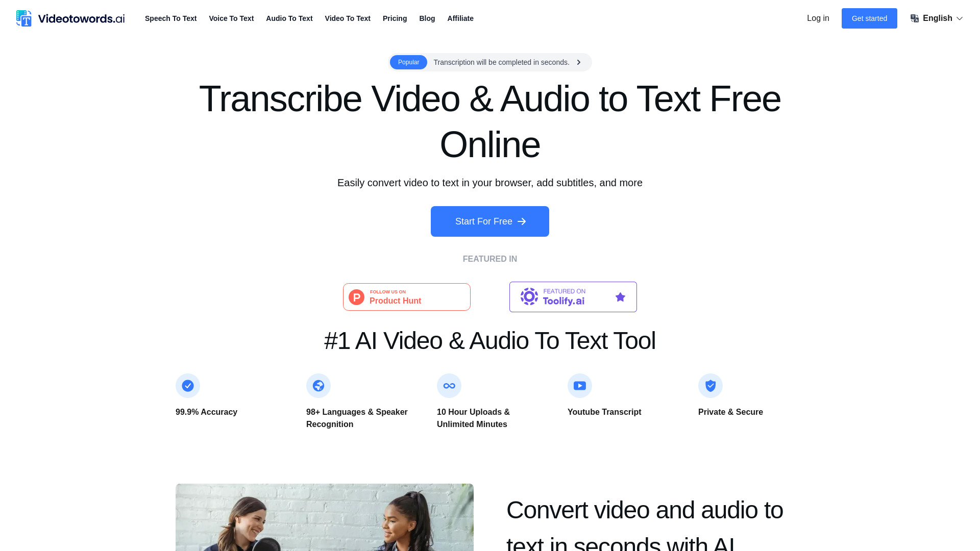Click the Toolify.ai featured badge
The width and height of the screenshot is (980, 551).
click(573, 297)
